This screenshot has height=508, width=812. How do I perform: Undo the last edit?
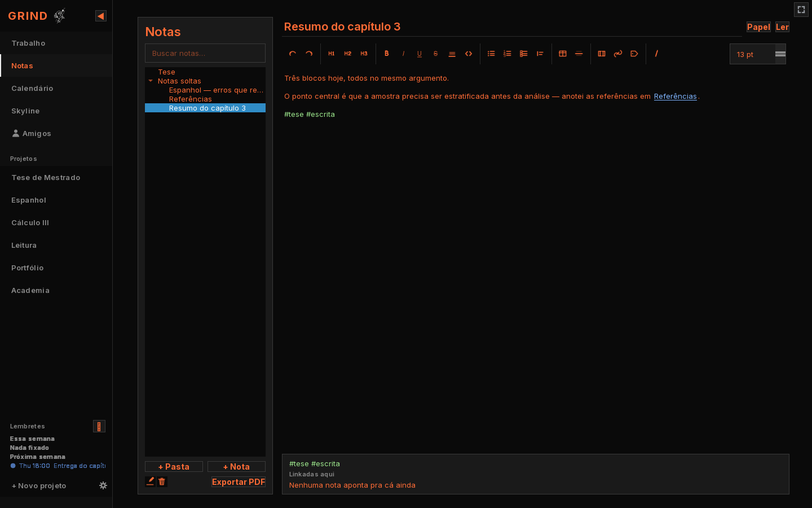click(x=293, y=54)
